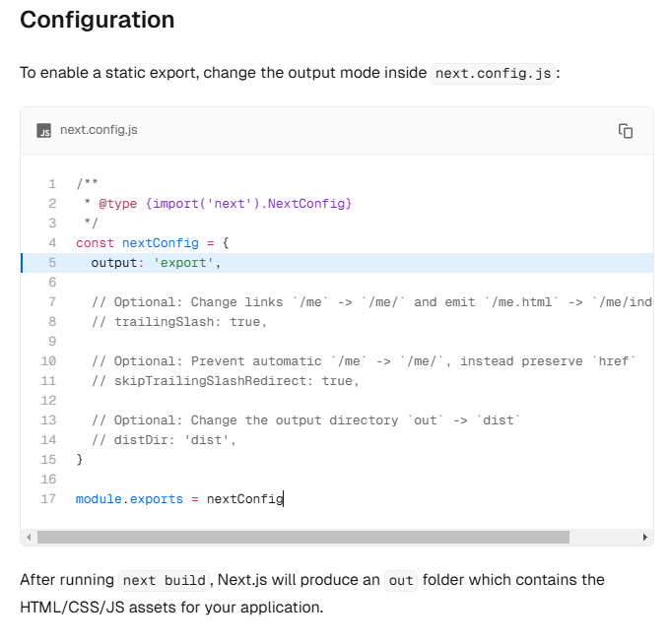Click the distDir: 'dist' comment line
This screenshot has height=644, width=669.
[x=164, y=440]
